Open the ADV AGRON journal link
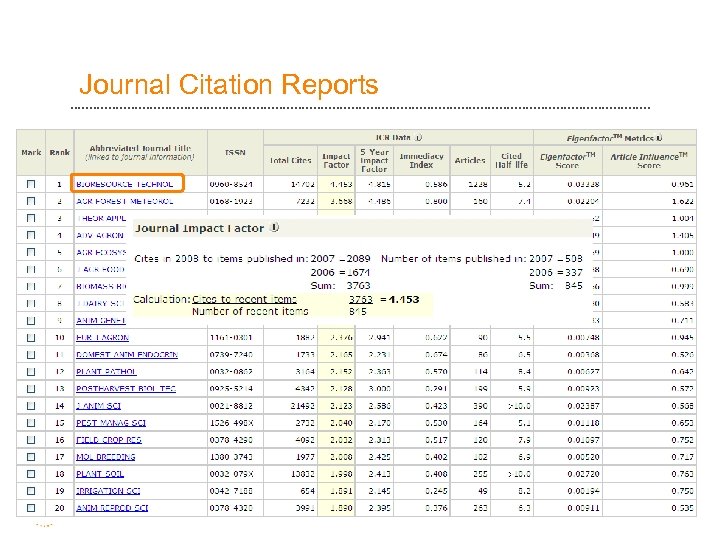 tap(100, 235)
